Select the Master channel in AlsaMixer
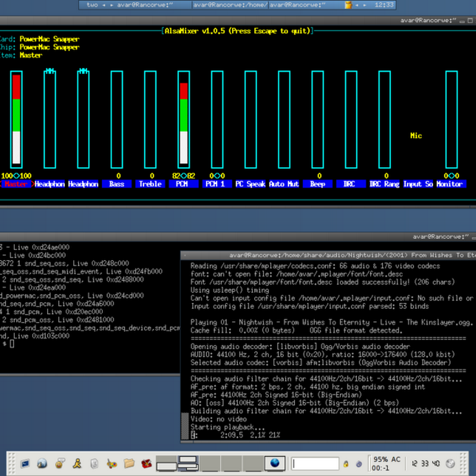 point(16,184)
